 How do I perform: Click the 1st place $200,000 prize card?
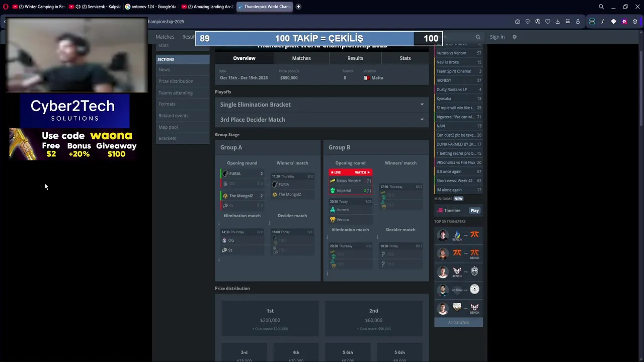click(270, 319)
